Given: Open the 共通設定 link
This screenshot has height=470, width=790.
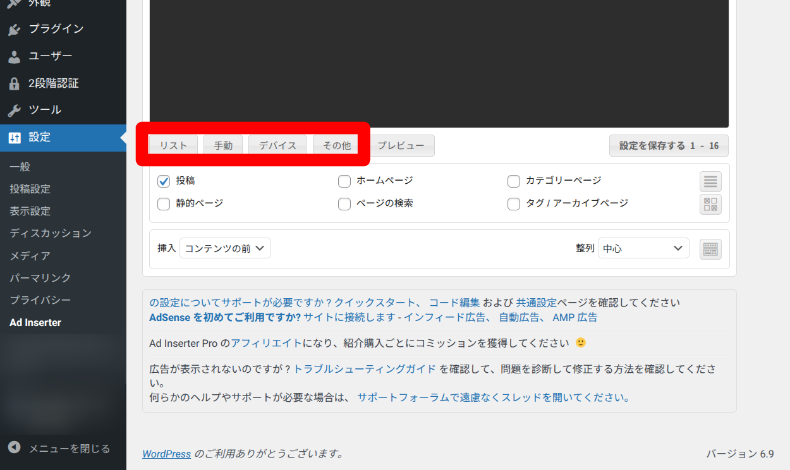Looking at the screenshot, I should tap(536, 303).
